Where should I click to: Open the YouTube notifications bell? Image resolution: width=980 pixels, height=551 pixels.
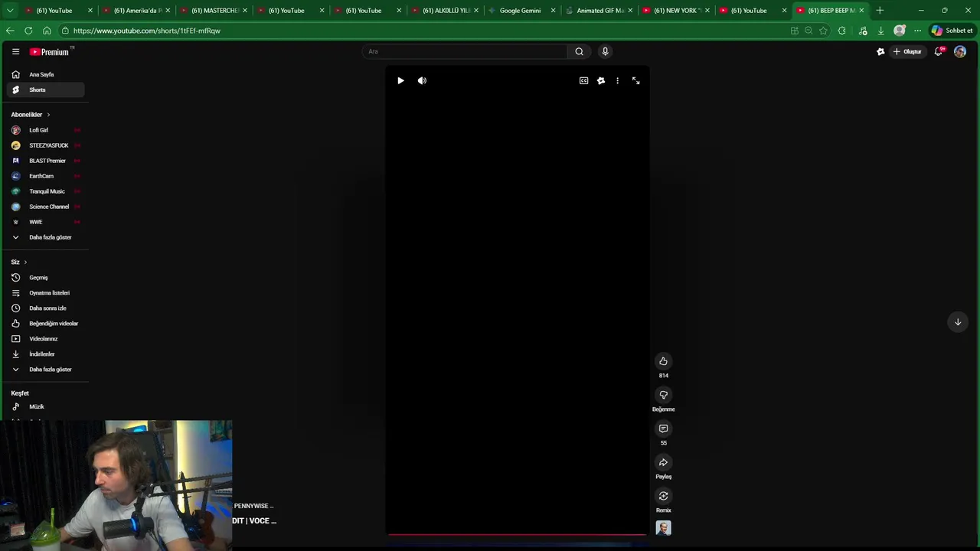[x=939, y=51]
